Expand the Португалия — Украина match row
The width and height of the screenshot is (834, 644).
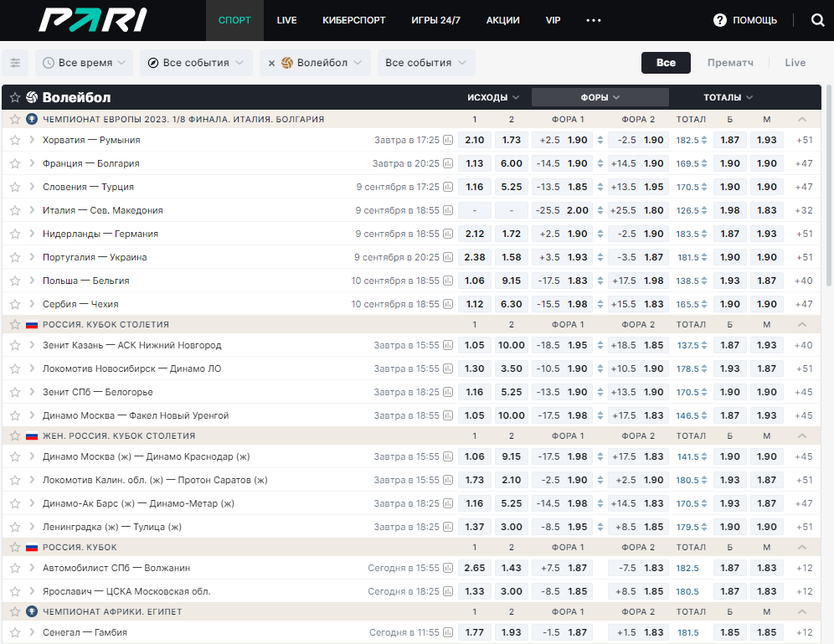32,257
